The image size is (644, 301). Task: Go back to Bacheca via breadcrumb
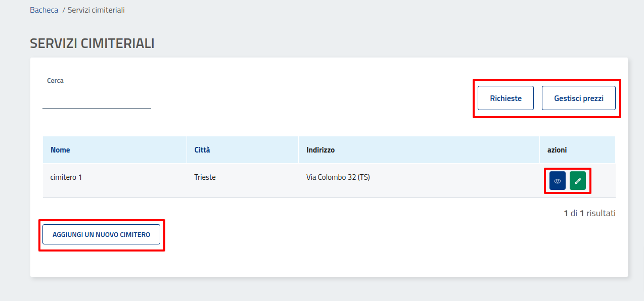44,10
